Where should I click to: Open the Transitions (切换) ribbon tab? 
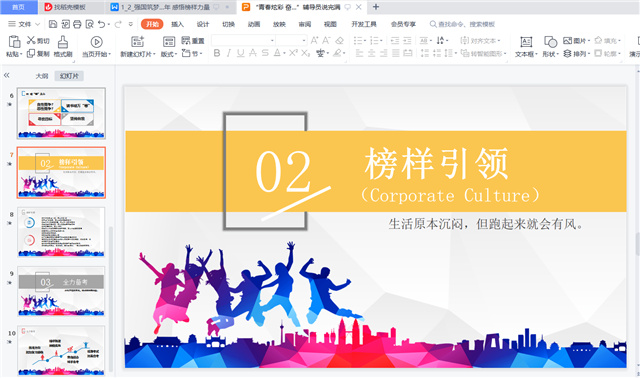[x=228, y=24]
